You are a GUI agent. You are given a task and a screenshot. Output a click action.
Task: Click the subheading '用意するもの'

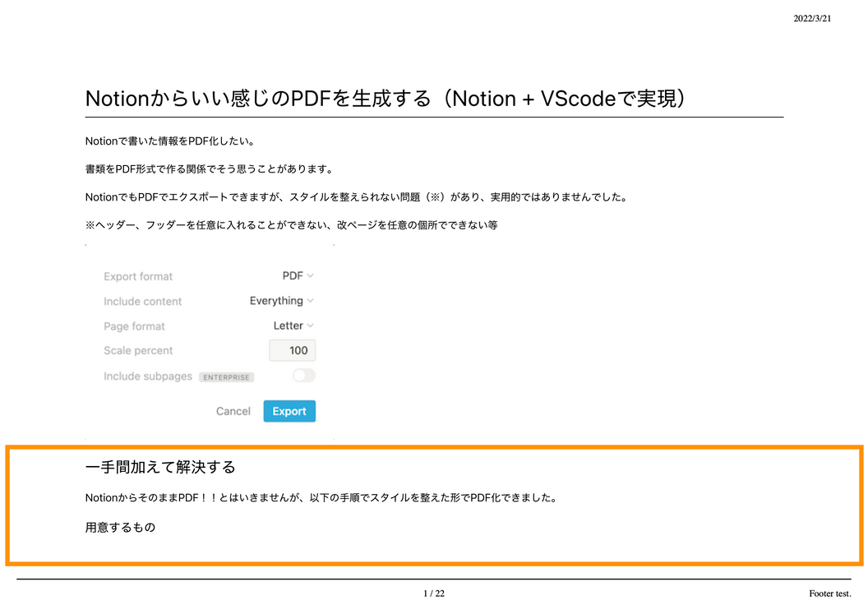point(120,527)
